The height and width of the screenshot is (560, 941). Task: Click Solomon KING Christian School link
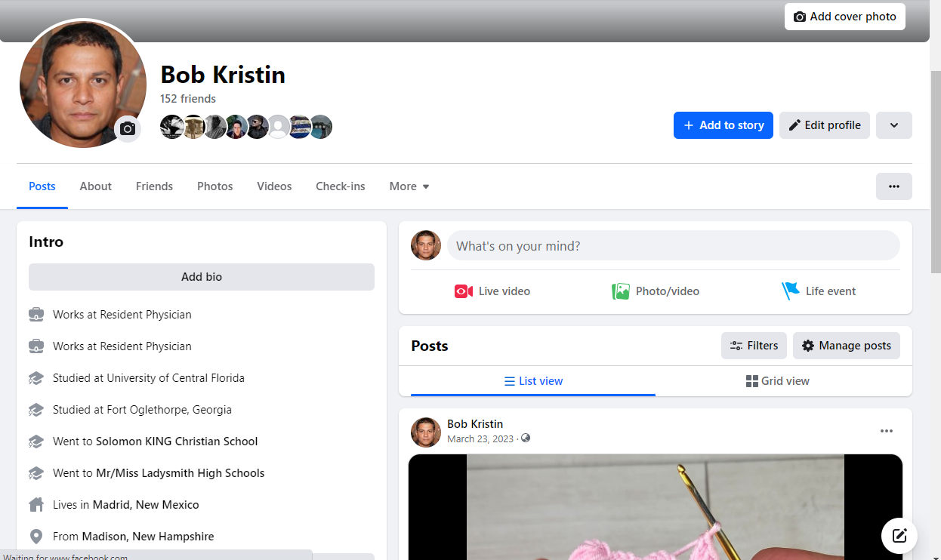click(177, 442)
